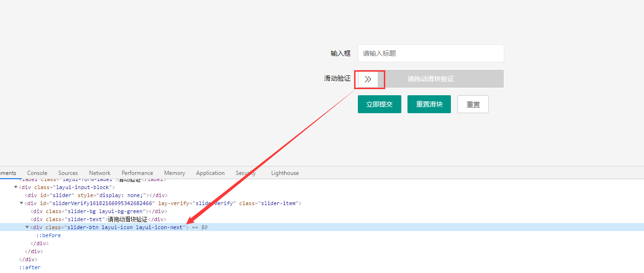
Task: Click the 重置滑块 button
Action: click(429, 104)
